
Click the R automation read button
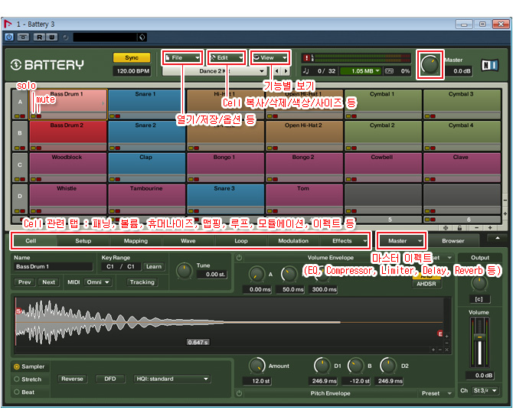coord(39,37)
